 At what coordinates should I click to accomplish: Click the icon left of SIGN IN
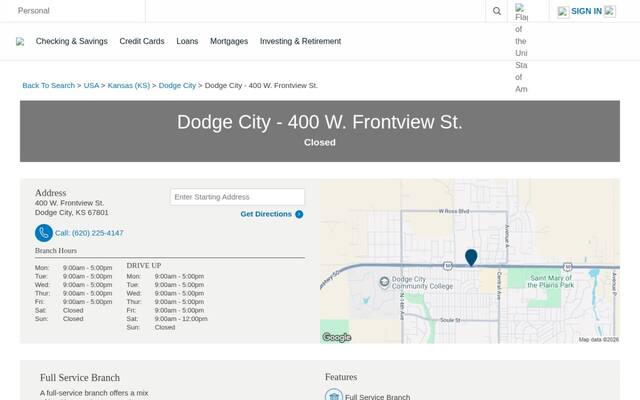[x=563, y=12]
